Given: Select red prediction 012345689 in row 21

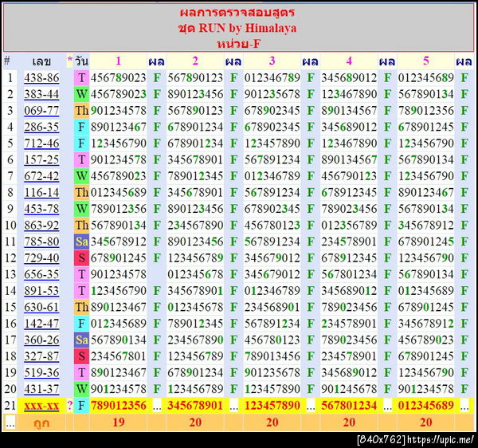Looking at the screenshot, I should pyautogui.click(x=426, y=406).
